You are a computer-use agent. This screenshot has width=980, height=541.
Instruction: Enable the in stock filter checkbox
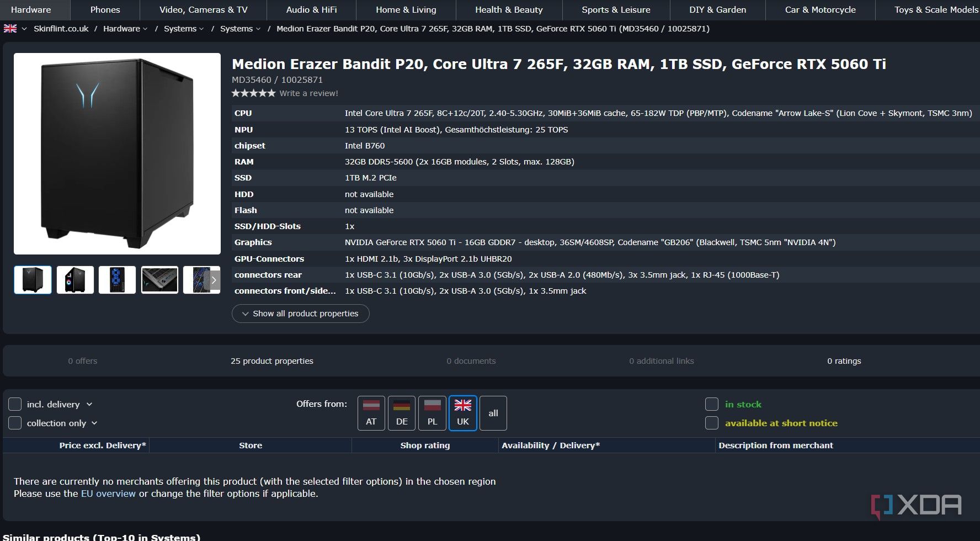[712, 404]
